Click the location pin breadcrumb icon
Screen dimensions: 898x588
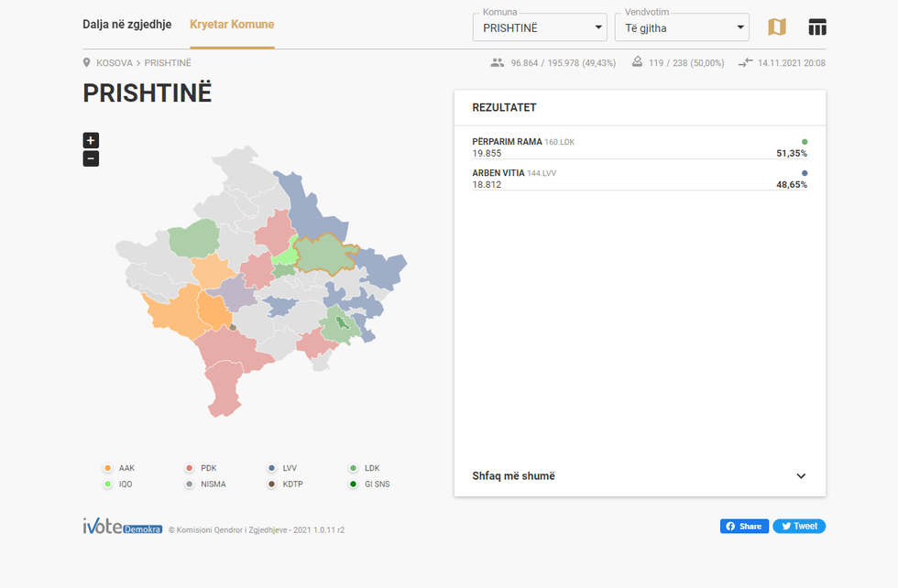pos(87,63)
